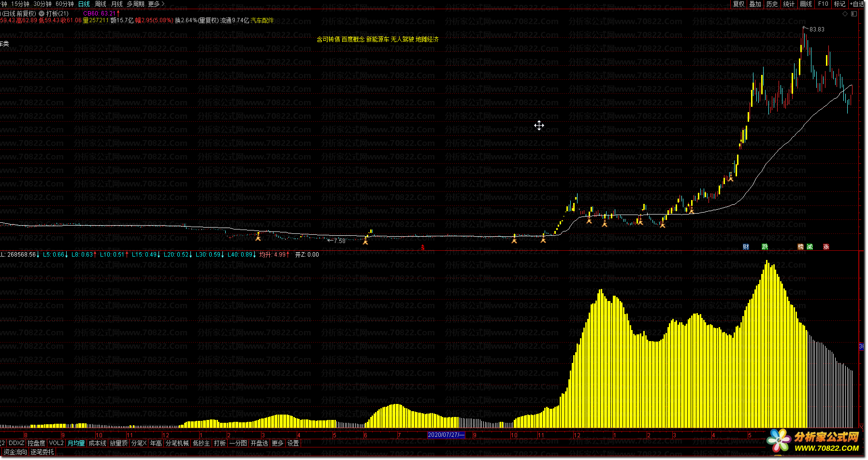Click the 汽车配件 sector link
Screen dimensions: 868x460
pos(262,20)
